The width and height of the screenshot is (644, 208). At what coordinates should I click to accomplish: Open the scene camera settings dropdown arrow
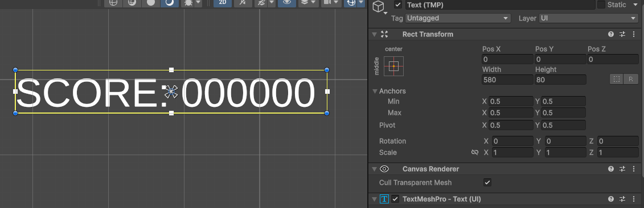(337, 2)
